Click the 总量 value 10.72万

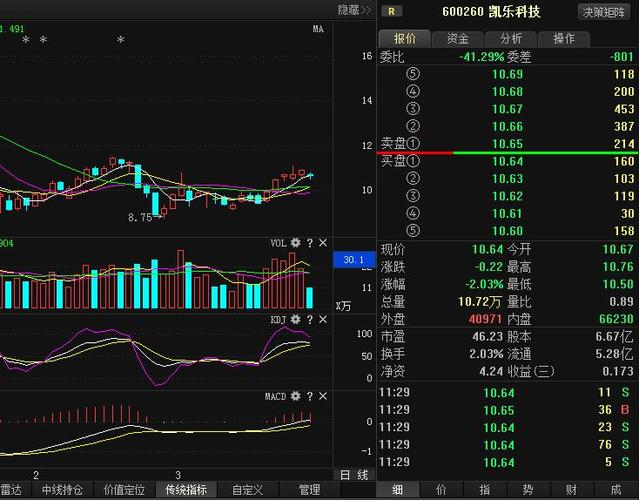click(x=480, y=302)
